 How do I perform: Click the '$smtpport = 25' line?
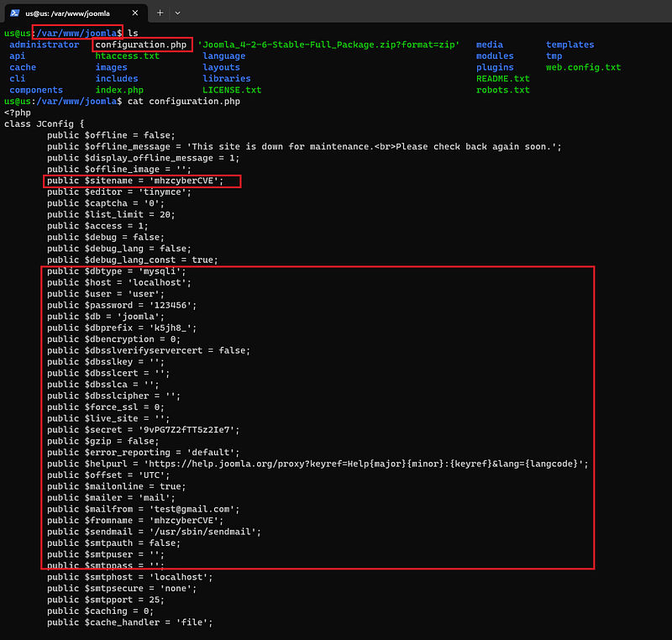[x=106, y=601]
